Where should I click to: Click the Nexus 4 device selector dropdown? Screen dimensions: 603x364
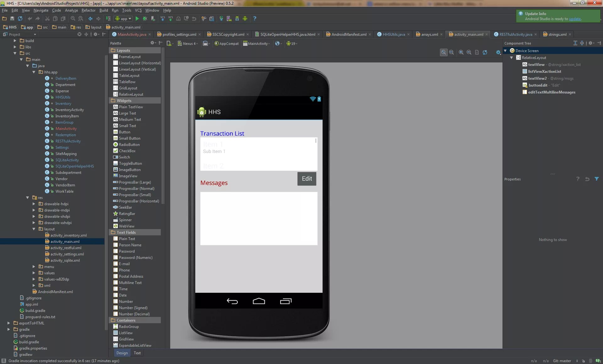pyautogui.click(x=189, y=43)
